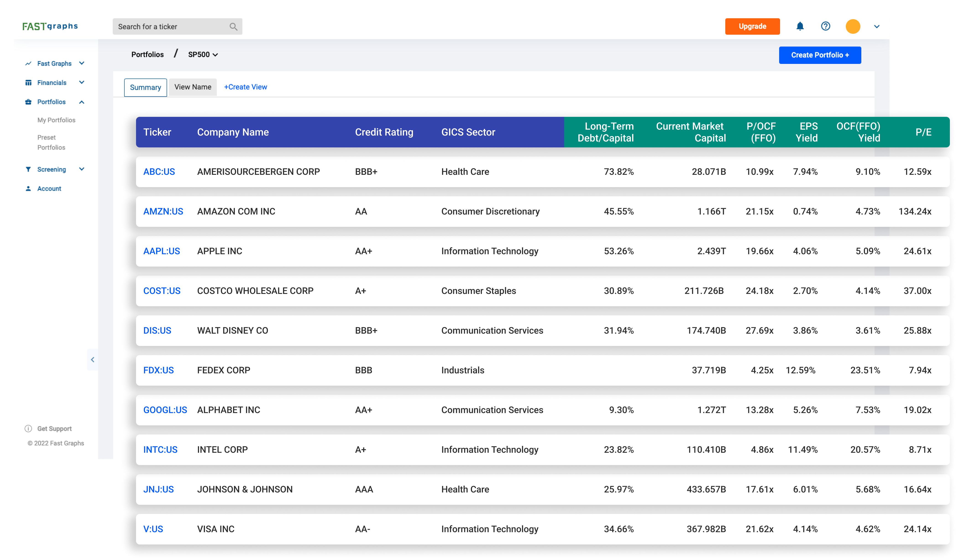Open the help question mark icon
Image resolution: width=959 pixels, height=560 pixels.
[x=825, y=26]
